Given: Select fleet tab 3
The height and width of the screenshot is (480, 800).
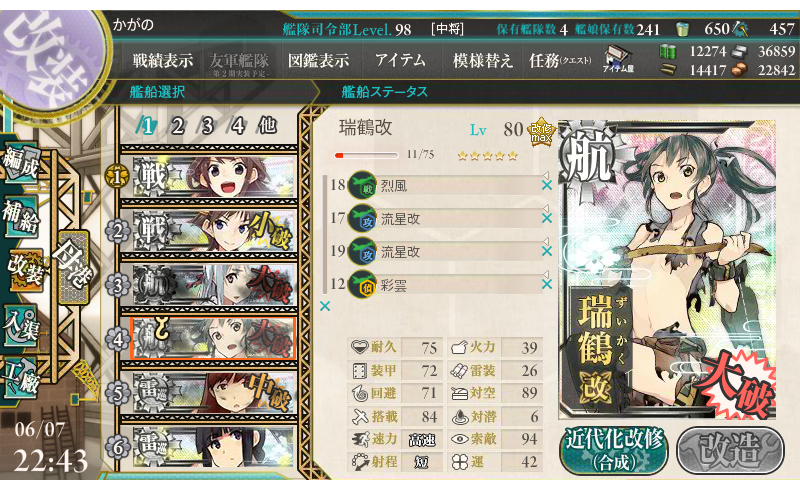Looking at the screenshot, I should [207, 125].
